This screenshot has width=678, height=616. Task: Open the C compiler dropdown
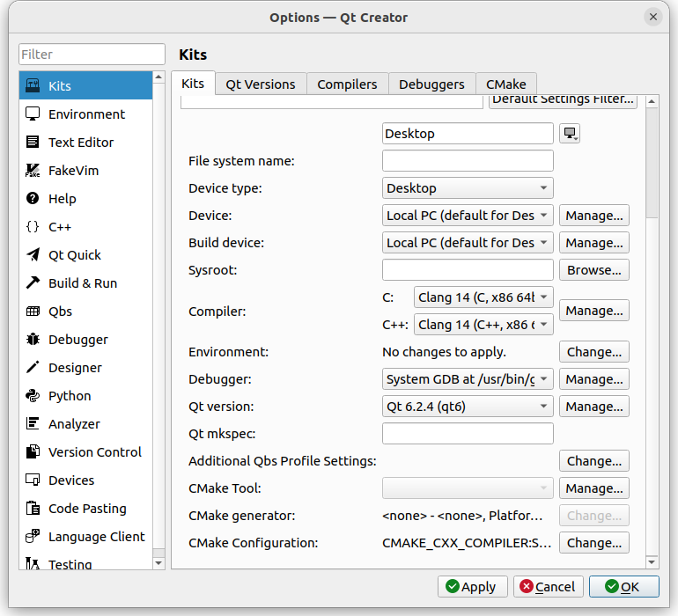coord(483,297)
